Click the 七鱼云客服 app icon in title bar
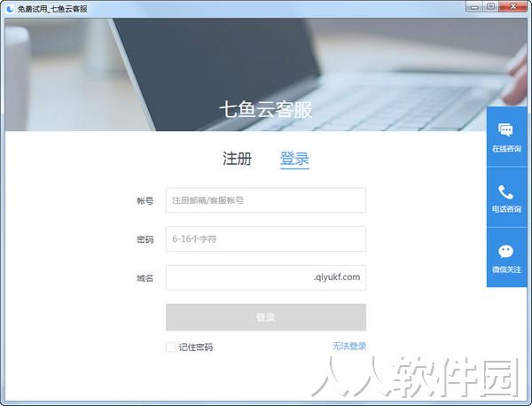Screen dimensions: 532x406 tap(10, 9)
